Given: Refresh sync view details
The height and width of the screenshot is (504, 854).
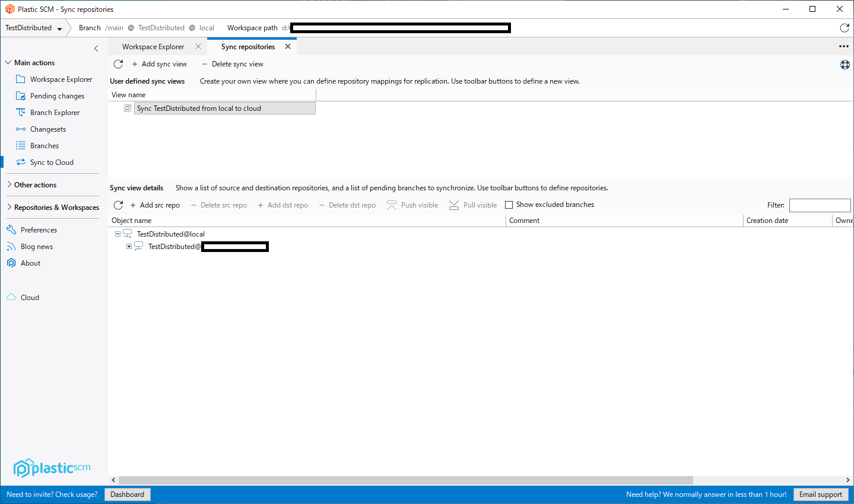Looking at the screenshot, I should tap(118, 205).
